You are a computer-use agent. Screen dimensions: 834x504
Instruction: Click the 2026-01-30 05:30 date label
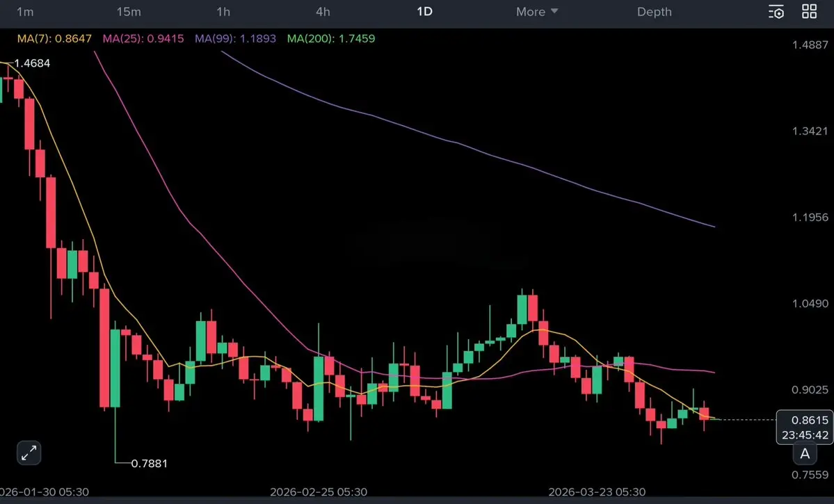coord(44,491)
